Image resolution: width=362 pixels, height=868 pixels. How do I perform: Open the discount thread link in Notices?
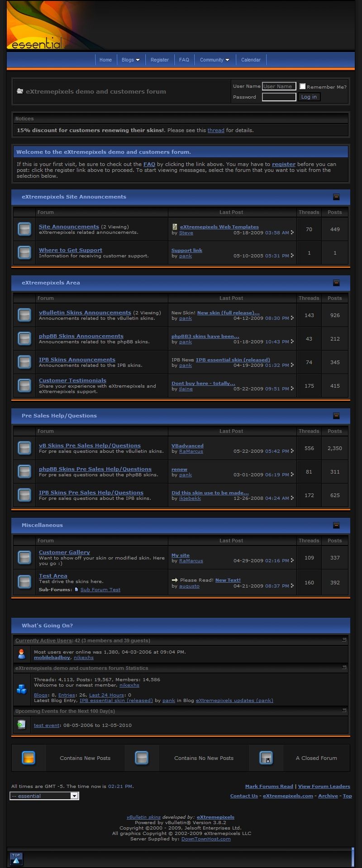click(216, 130)
